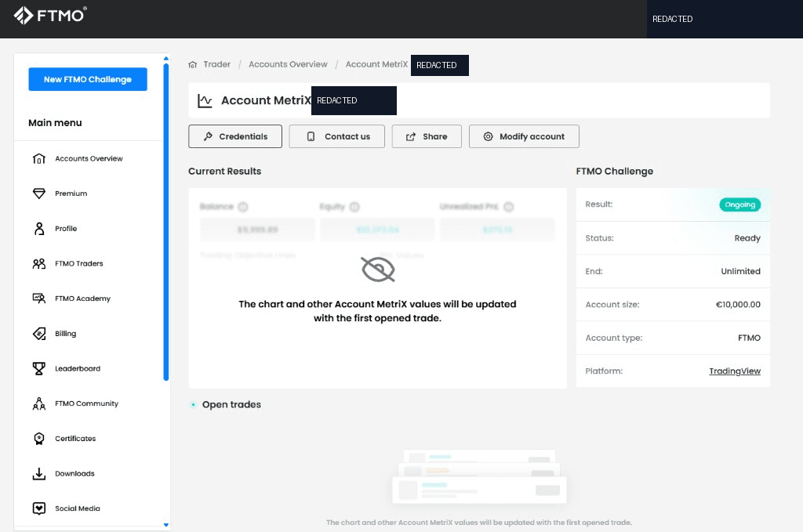Click the FTMO account type value

pyautogui.click(x=749, y=338)
